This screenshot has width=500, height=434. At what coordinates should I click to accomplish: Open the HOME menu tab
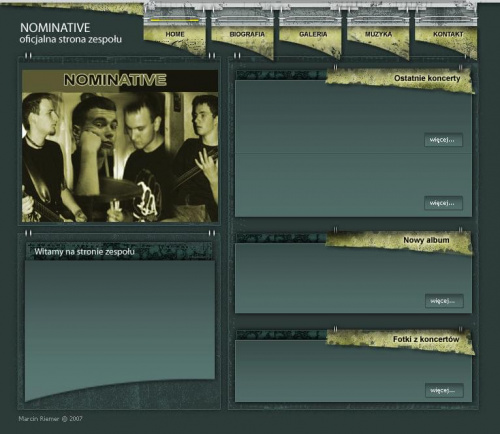[x=175, y=34]
